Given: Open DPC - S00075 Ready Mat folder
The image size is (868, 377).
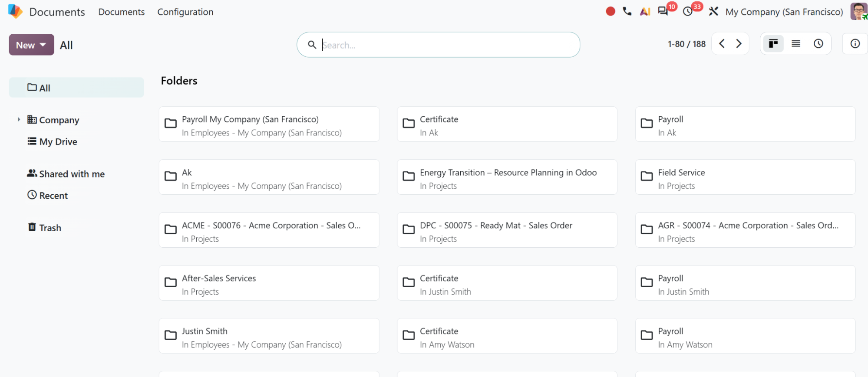Looking at the screenshot, I should (x=507, y=230).
